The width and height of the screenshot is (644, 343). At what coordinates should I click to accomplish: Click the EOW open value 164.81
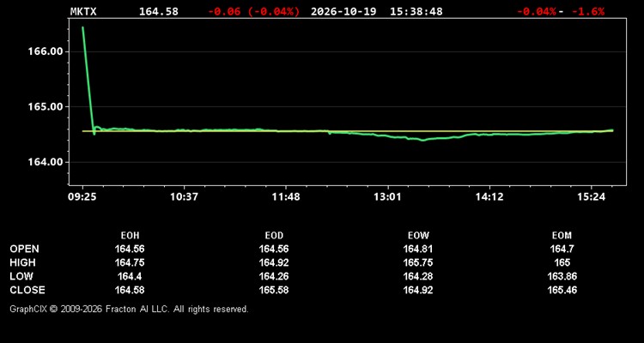(x=418, y=249)
